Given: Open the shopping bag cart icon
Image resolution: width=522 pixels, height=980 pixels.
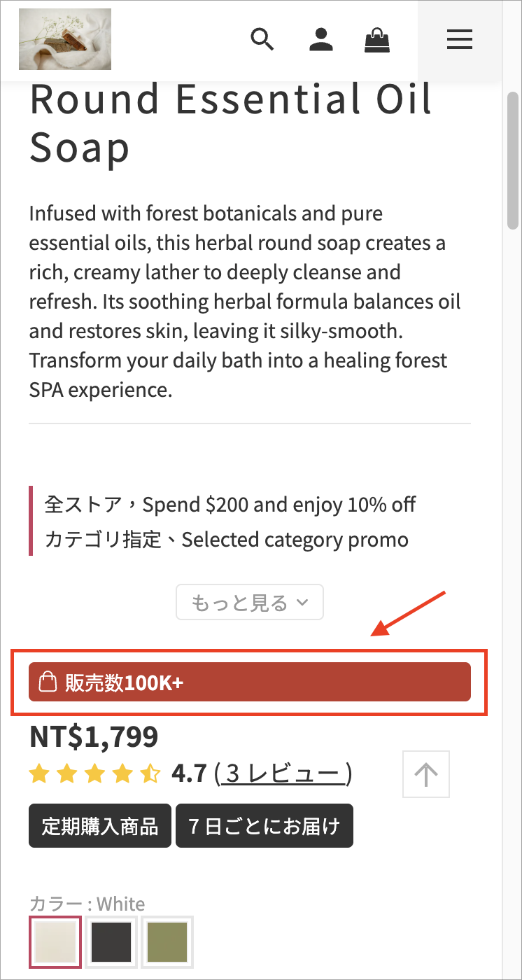Looking at the screenshot, I should click(x=377, y=40).
